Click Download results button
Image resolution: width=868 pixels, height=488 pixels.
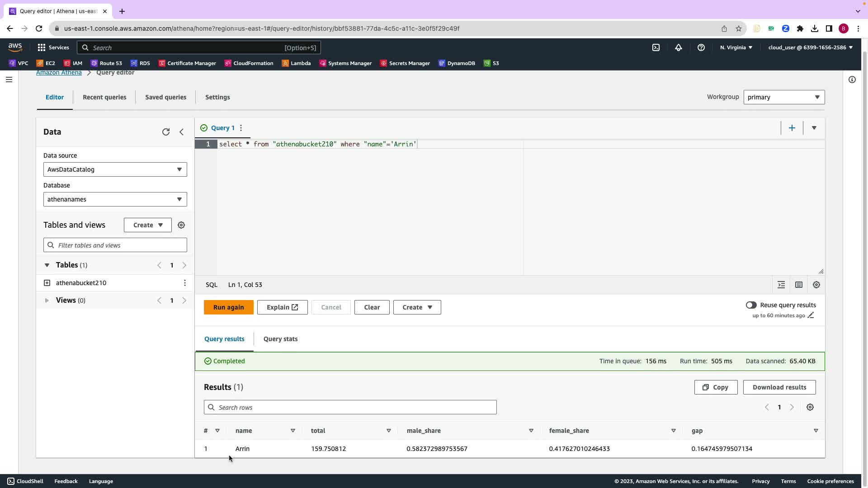pyautogui.click(x=779, y=387)
